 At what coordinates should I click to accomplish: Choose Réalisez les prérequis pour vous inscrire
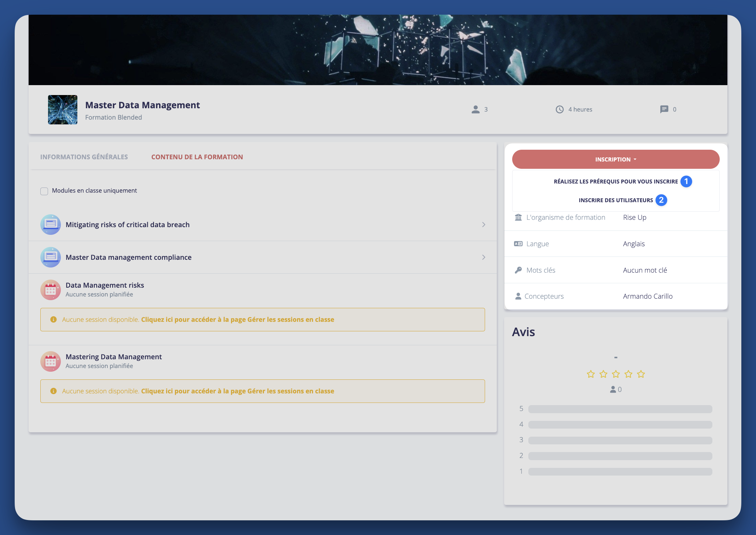point(616,182)
